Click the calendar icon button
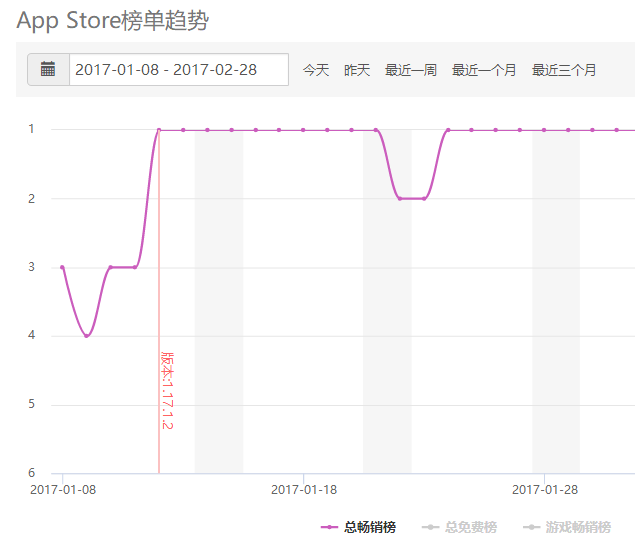The width and height of the screenshot is (635, 549). point(47,70)
